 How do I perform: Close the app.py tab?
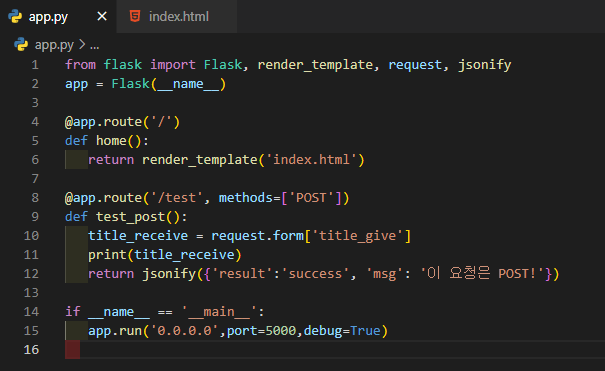[102, 17]
